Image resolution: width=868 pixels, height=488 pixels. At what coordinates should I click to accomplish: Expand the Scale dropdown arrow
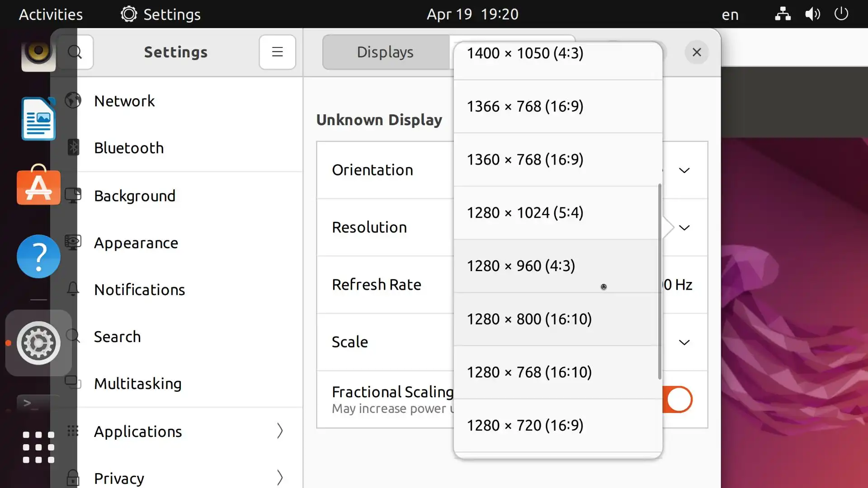point(684,343)
